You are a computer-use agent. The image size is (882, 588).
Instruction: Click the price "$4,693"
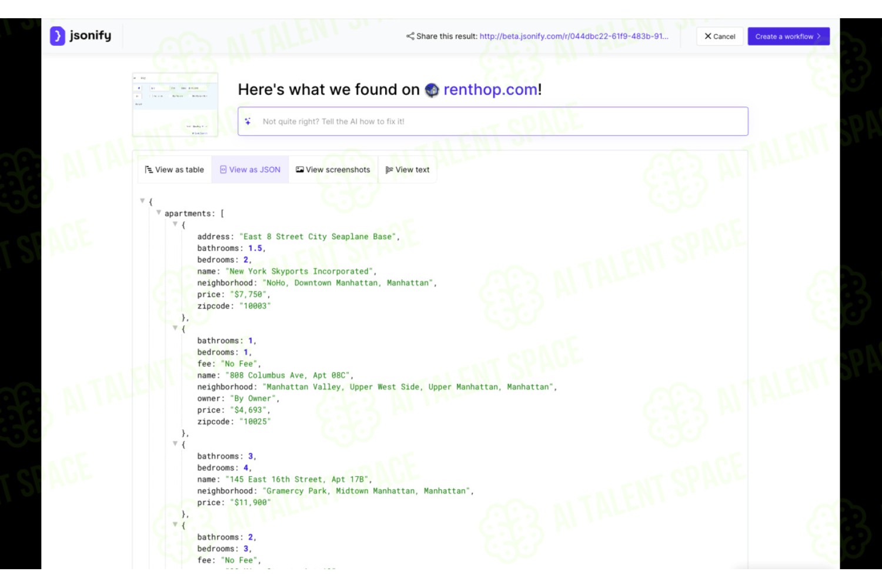pyautogui.click(x=248, y=410)
